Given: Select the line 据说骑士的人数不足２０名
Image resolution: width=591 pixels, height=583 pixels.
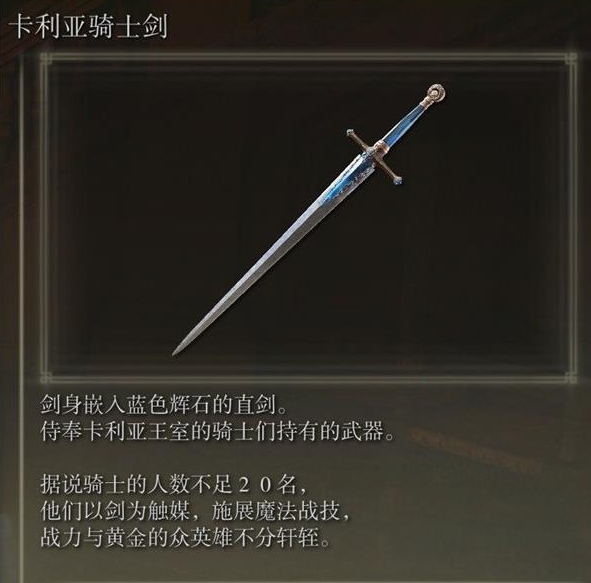Looking at the screenshot, I should (174, 485).
